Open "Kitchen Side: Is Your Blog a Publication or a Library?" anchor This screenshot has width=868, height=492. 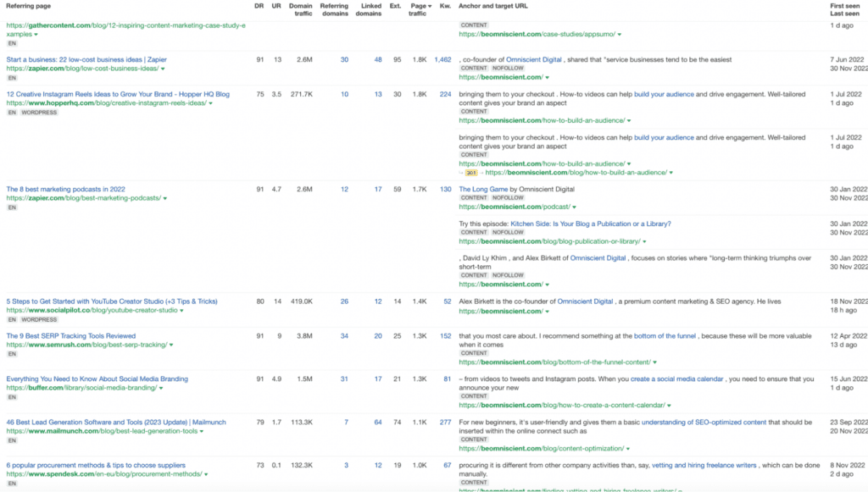click(x=591, y=224)
